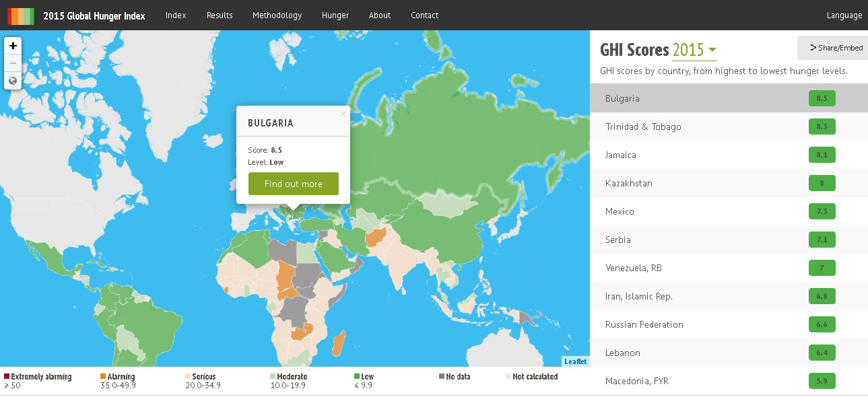Click the Leaflet attribution link
868x397 pixels.
[575, 361]
